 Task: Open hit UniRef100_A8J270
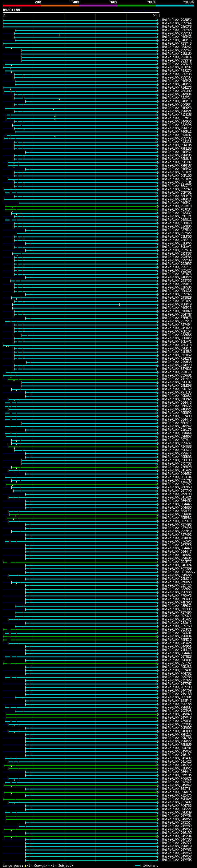click(x=177, y=71)
